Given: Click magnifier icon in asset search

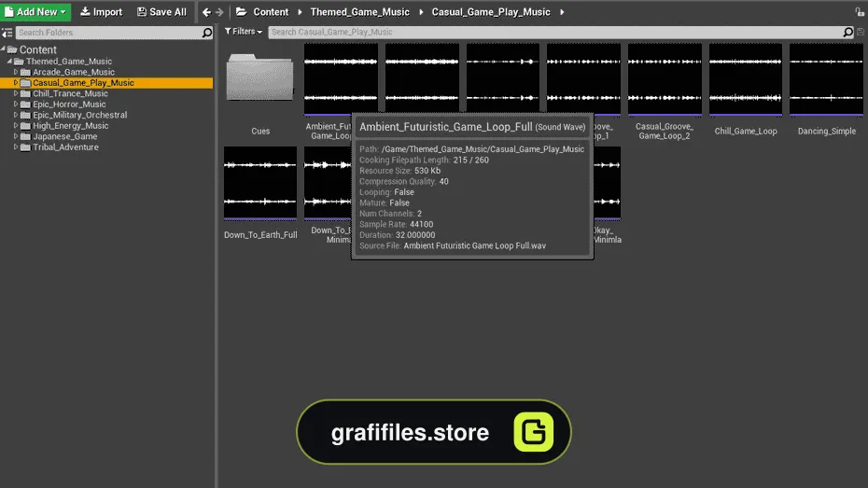Looking at the screenshot, I should point(847,32).
